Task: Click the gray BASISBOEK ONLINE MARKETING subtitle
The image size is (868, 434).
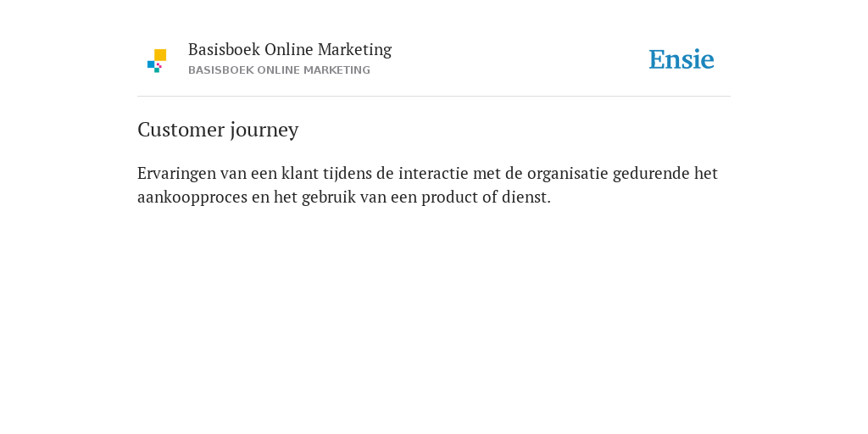Action: (x=279, y=70)
